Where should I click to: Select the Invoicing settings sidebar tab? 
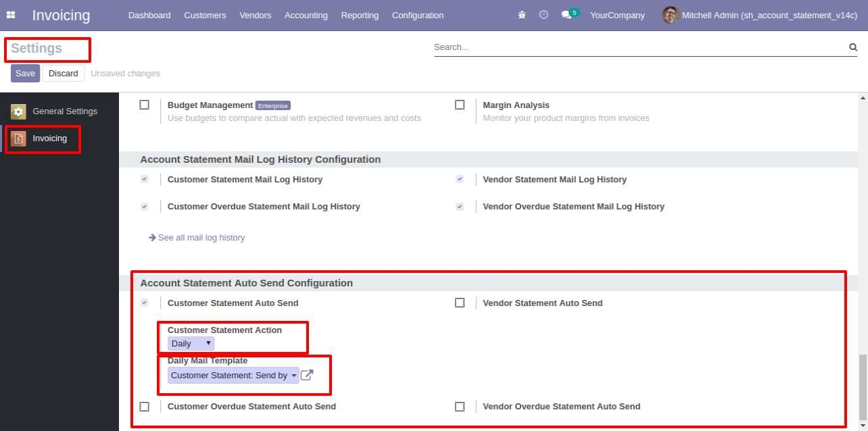tap(59, 138)
